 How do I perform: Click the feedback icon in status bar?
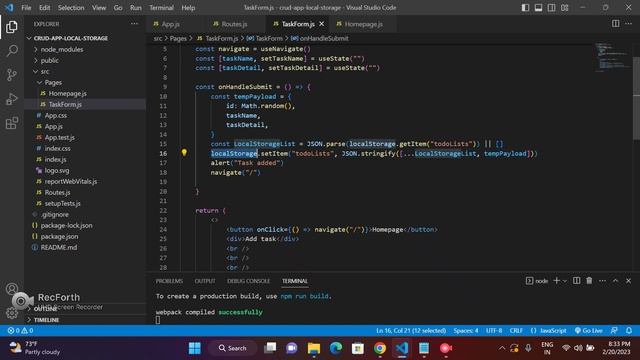pos(614,331)
